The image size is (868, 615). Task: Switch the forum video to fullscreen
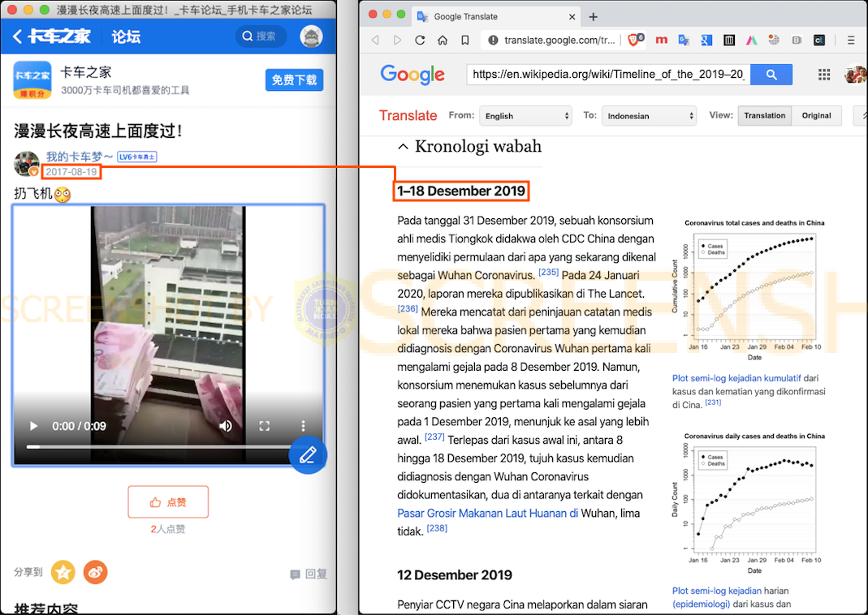coord(265,426)
